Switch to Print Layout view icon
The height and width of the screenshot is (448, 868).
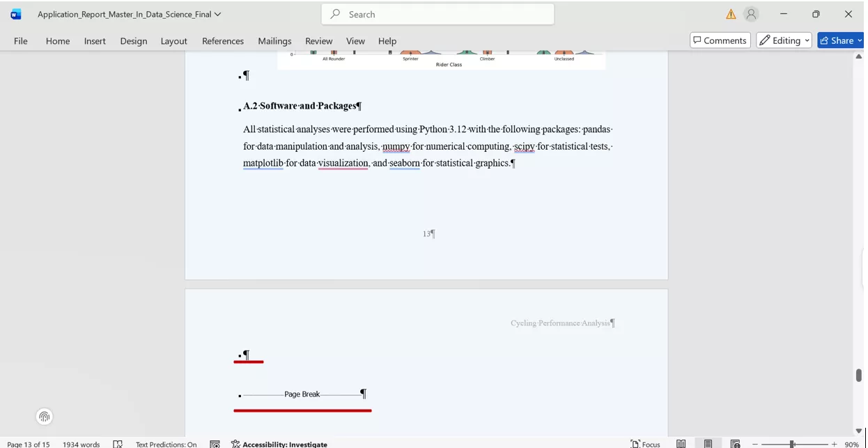tap(708, 444)
